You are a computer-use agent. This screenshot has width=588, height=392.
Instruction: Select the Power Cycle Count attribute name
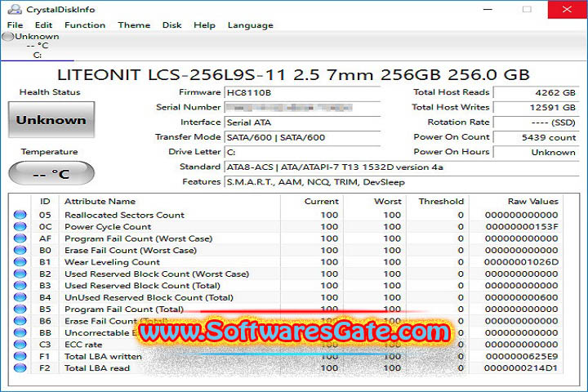click(108, 226)
